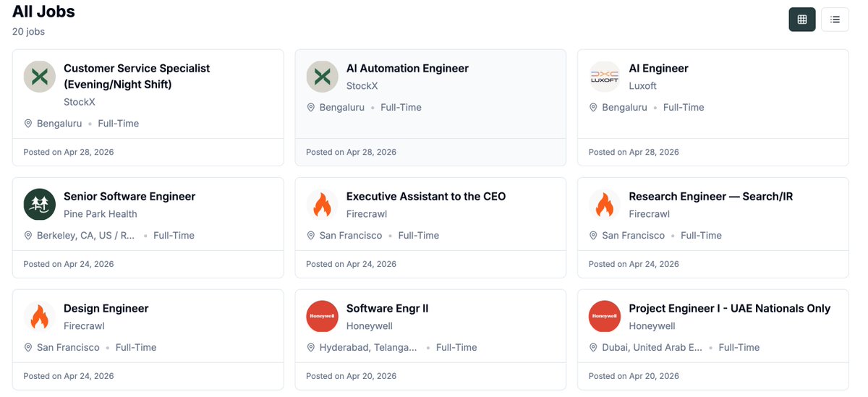Click Pine Park Health company name
The height and width of the screenshot is (397, 868).
(101, 214)
